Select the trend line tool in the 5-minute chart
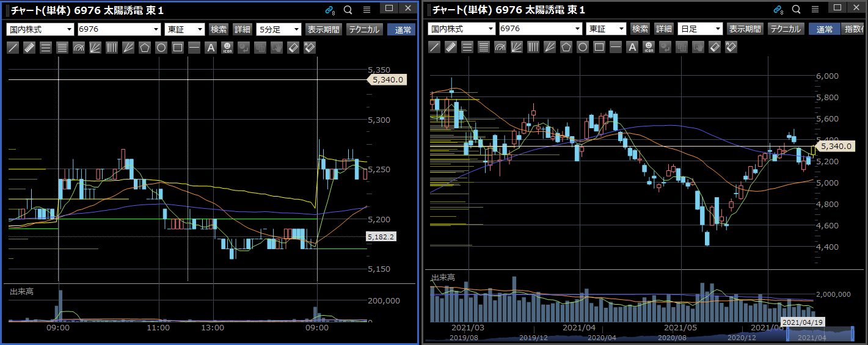This screenshot has height=345, width=868. click(12, 48)
